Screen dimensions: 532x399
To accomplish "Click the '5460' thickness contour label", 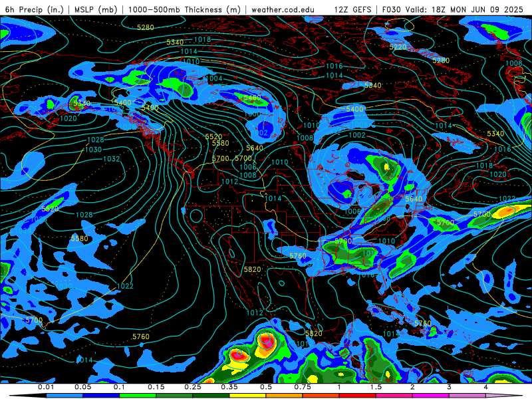I will [x=253, y=98].
